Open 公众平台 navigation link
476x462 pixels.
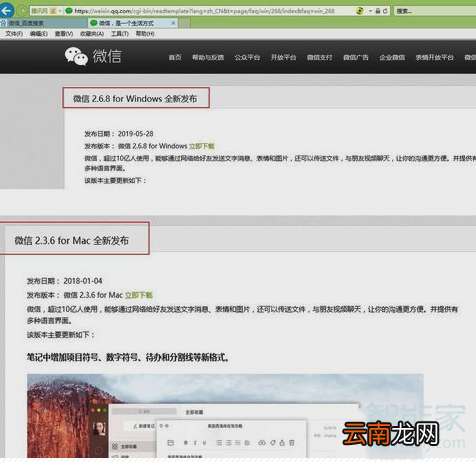[x=247, y=57]
